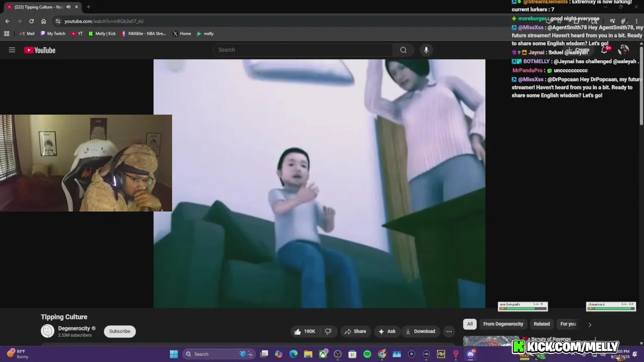This screenshot has width=644, height=362.
Task: Go back in browser
Action: pyautogui.click(x=7, y=21)
